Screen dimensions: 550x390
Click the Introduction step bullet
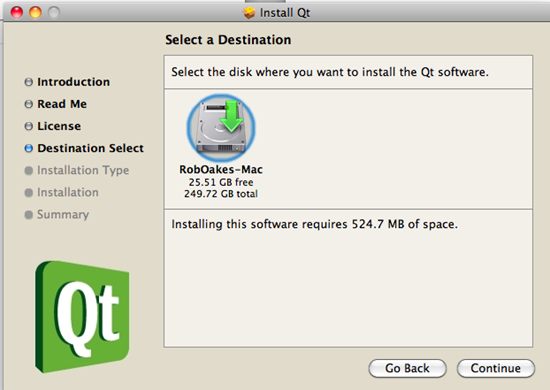click(29, 82)
